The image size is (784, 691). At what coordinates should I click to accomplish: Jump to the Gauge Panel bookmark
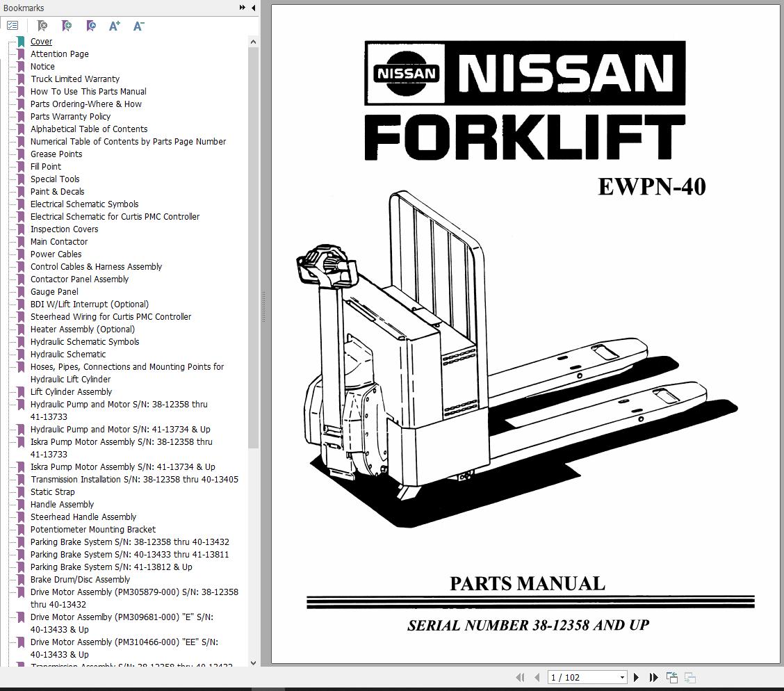[x=54, y=291]
